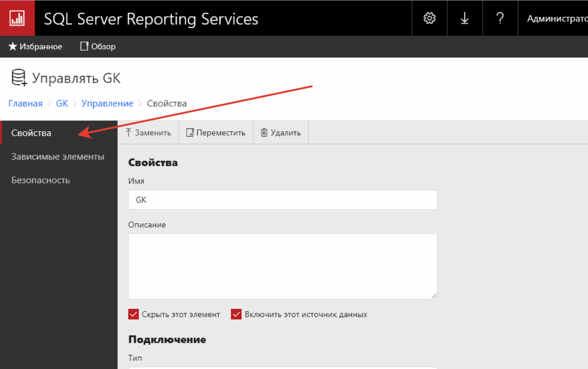Click the data source icon beside Управлять GK

[x=19, y=78]
